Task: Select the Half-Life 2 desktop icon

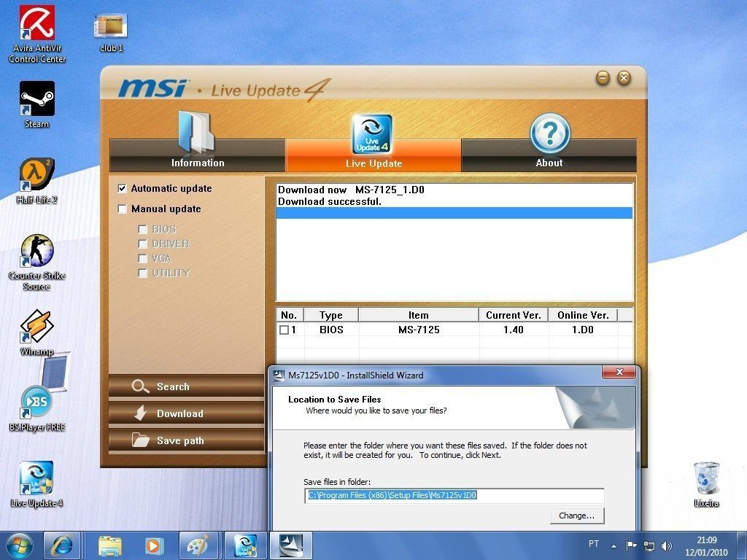Action: (36, 181)
